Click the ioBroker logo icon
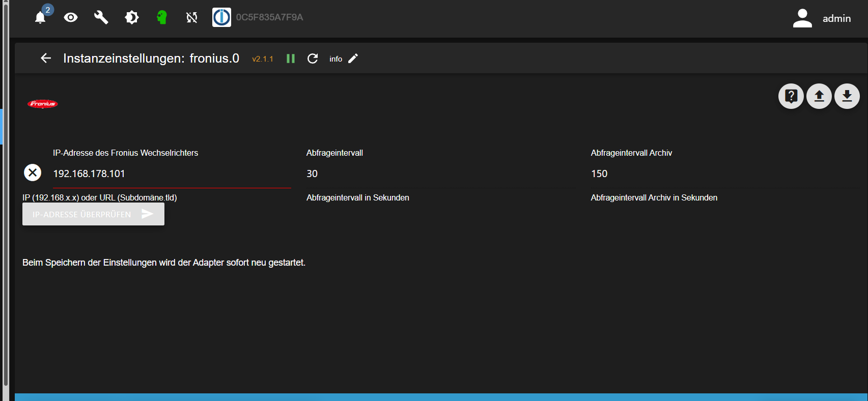This screenshot has width=868, height=401. tap(221, 17)
